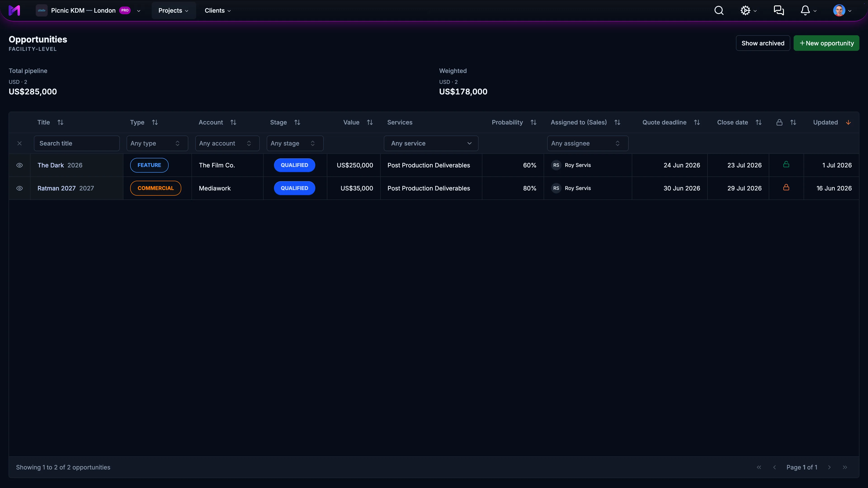868x488 pixels.
Task: Toggle eye icon for Ratman 2027 row
Action: (x=19, y=188)
